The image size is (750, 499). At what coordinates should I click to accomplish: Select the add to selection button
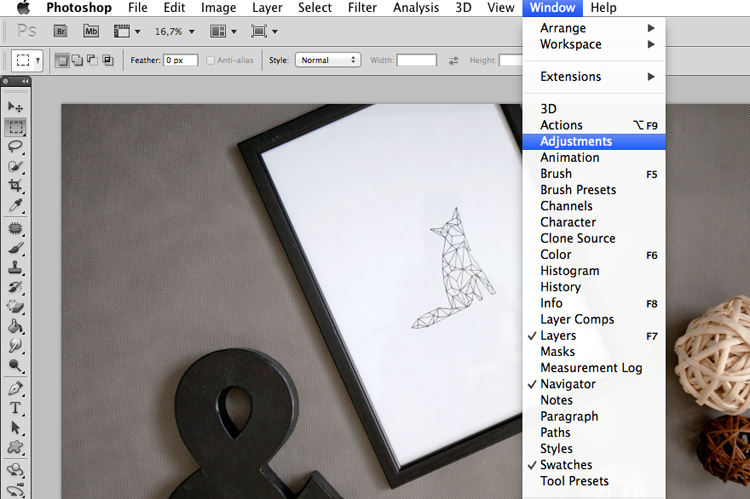point(77,60)
